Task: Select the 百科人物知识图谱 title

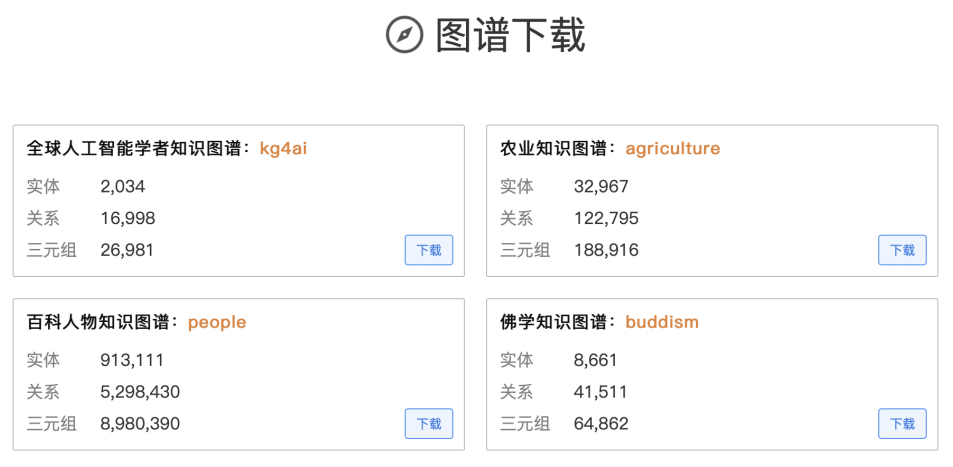Action: point(102,322)
